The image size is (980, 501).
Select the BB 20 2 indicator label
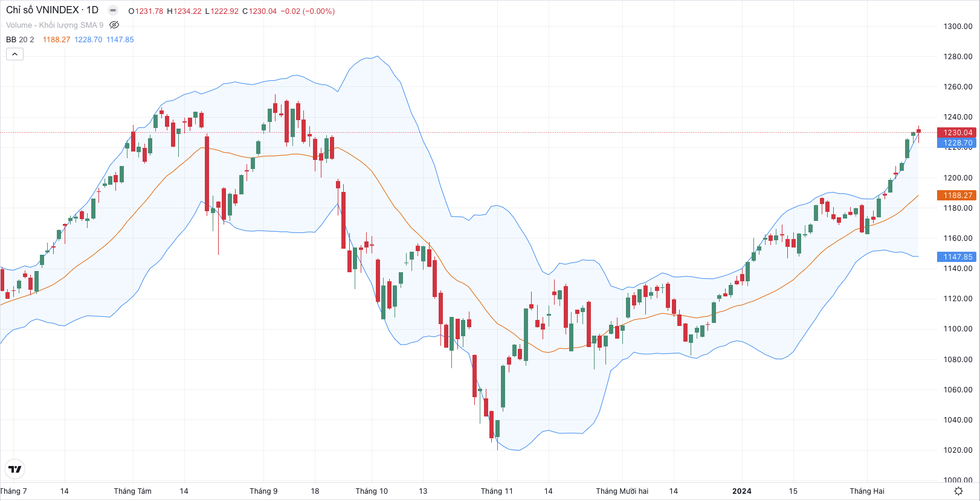pyautogui.click(x=20, y=40)
